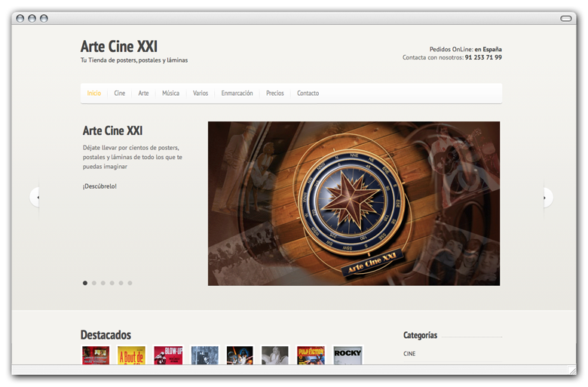Image resolution: width=588 pixels, height=387 pixels.
Task: Click the previous slide arrow on left
Action: click(35, 197)
